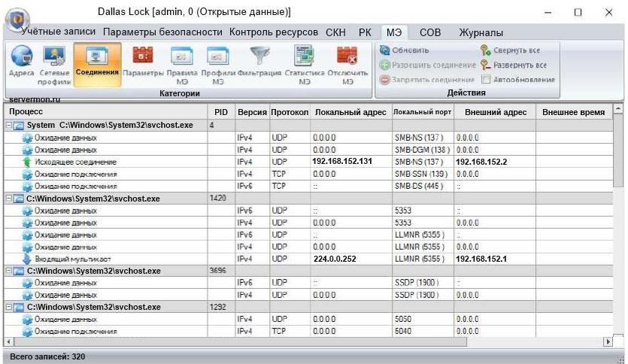628x364 pixels.
Task: Click the IPv6 SSDP (1900) port cell
Action: (x=423, y=283)
